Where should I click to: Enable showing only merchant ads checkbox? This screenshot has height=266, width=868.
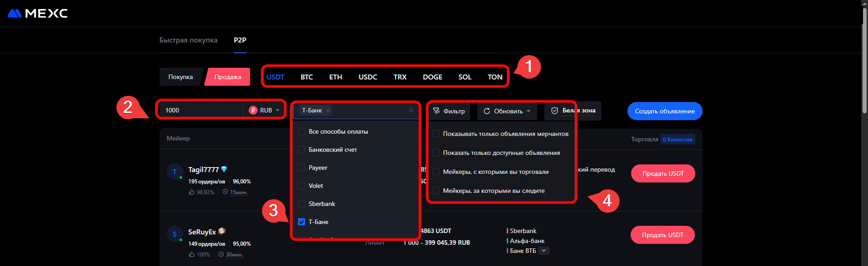tap(436, 134)
